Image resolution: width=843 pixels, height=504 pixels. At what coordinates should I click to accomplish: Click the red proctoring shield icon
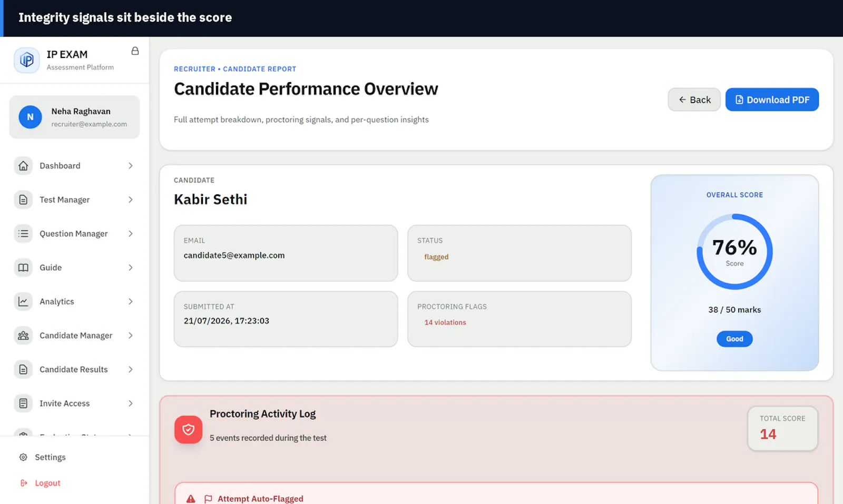[188, 430]
